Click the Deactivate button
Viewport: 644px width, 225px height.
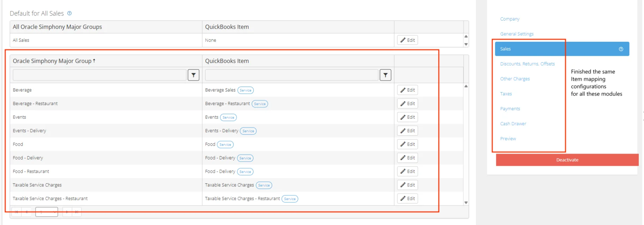tap(567, 160)
